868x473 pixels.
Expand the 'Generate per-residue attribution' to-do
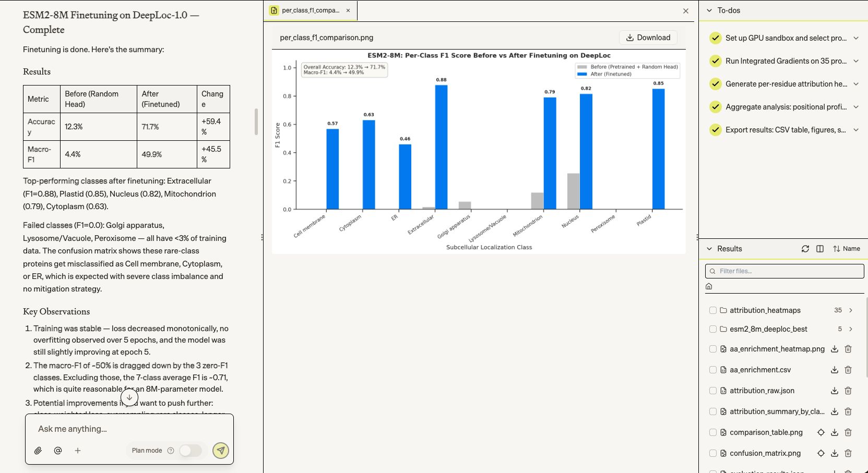point(856,84)
